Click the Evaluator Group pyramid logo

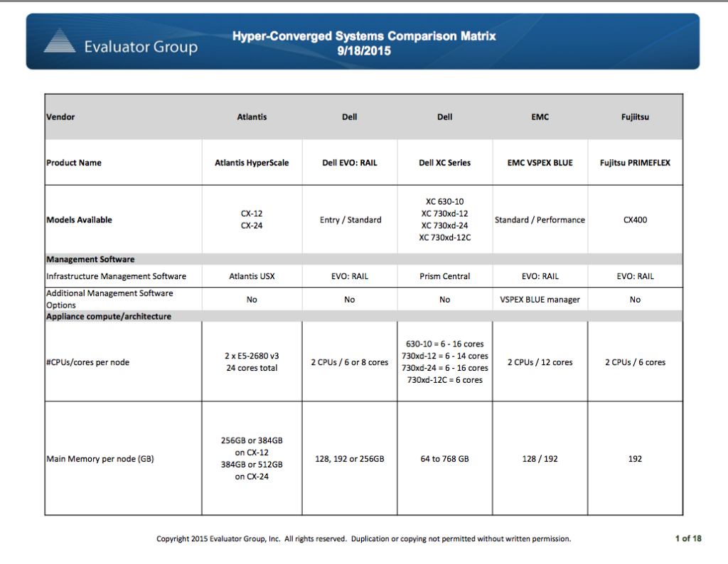tap(60, 40)
